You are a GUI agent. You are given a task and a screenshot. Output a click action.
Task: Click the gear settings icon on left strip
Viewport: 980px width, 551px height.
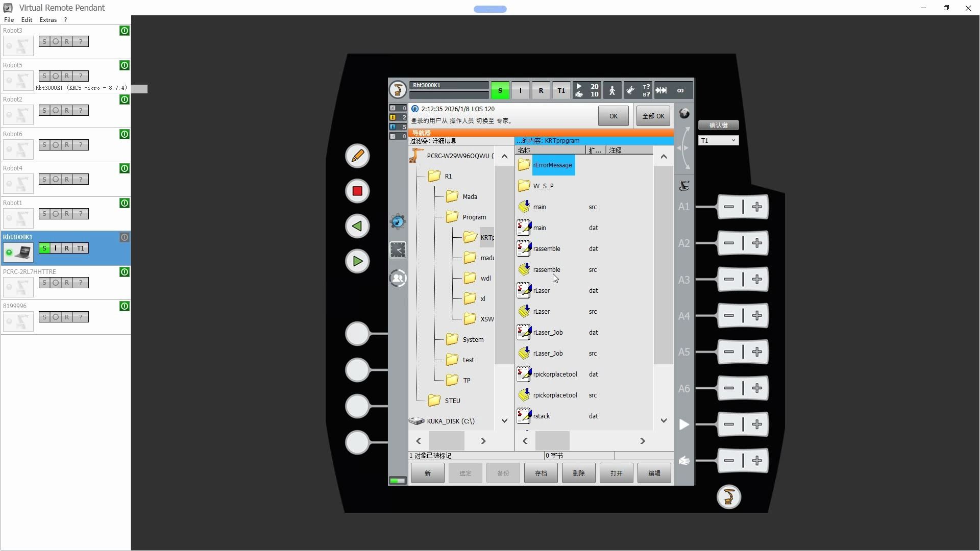click(x=398, y=221)
